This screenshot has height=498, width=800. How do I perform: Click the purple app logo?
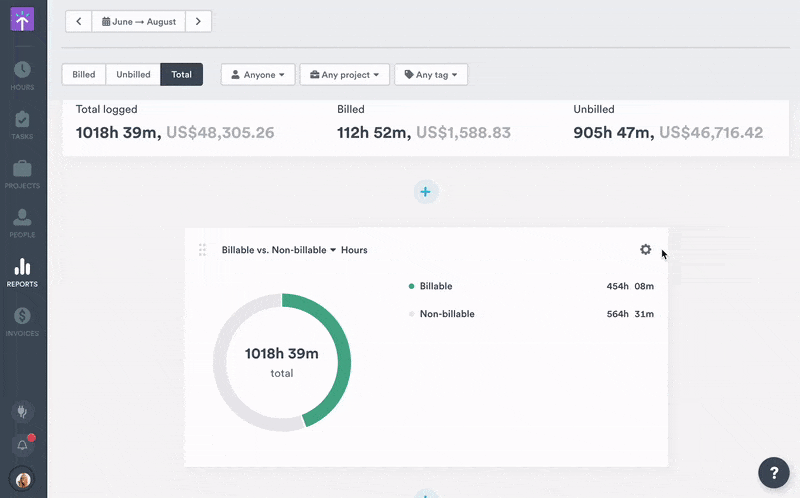pyautogui.click(x=22, y=20)
